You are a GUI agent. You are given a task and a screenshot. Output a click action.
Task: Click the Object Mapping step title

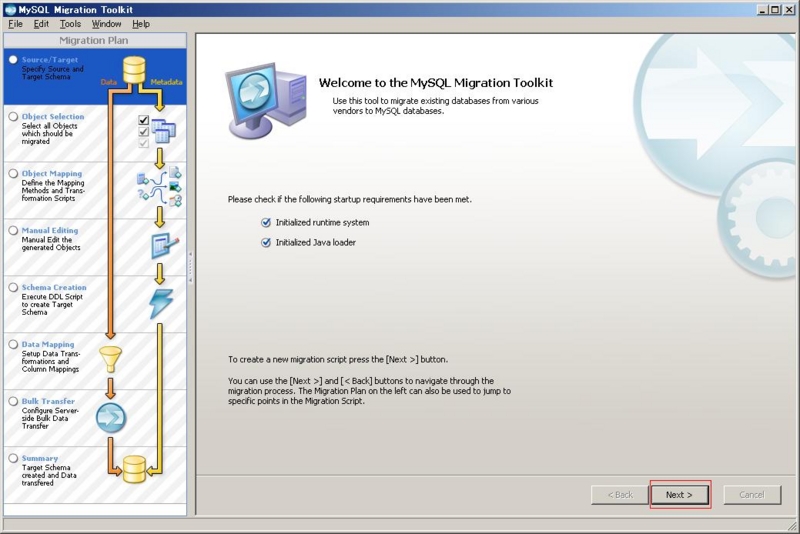click(52, 173)
